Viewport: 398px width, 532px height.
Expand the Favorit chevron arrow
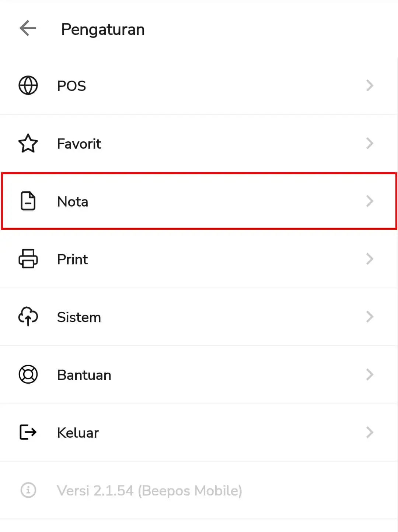[x=370, y=143]
